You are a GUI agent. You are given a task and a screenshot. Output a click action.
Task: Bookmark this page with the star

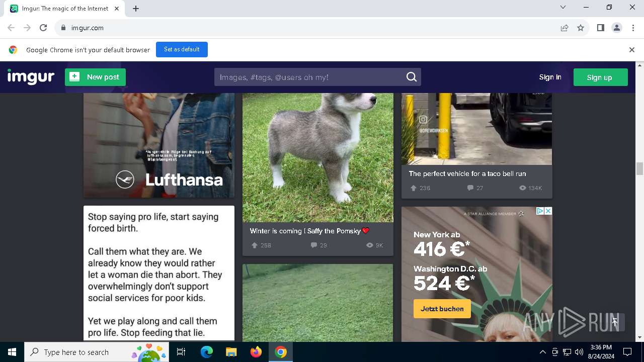pos(581,28)
